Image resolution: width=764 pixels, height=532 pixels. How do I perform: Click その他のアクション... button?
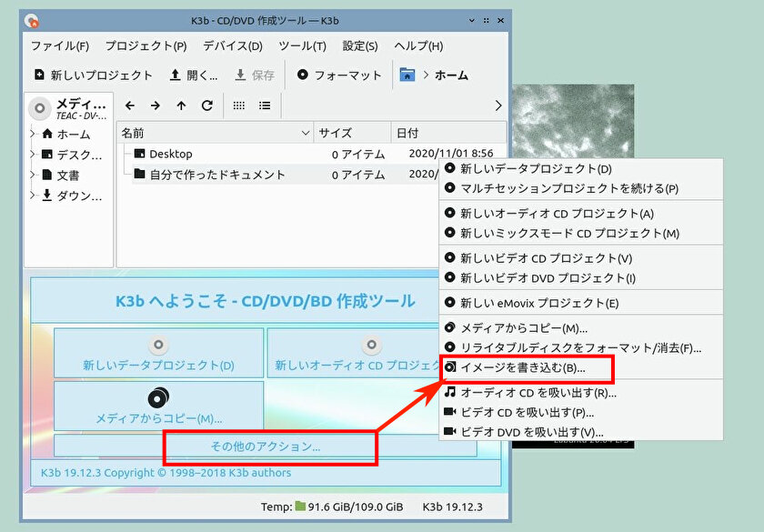point(265,447)
